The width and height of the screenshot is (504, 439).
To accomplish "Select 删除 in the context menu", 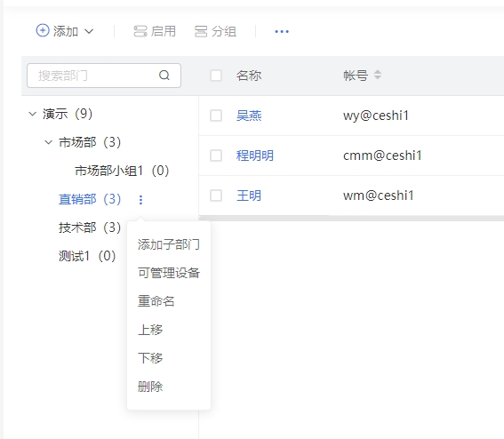I will 150,387.
